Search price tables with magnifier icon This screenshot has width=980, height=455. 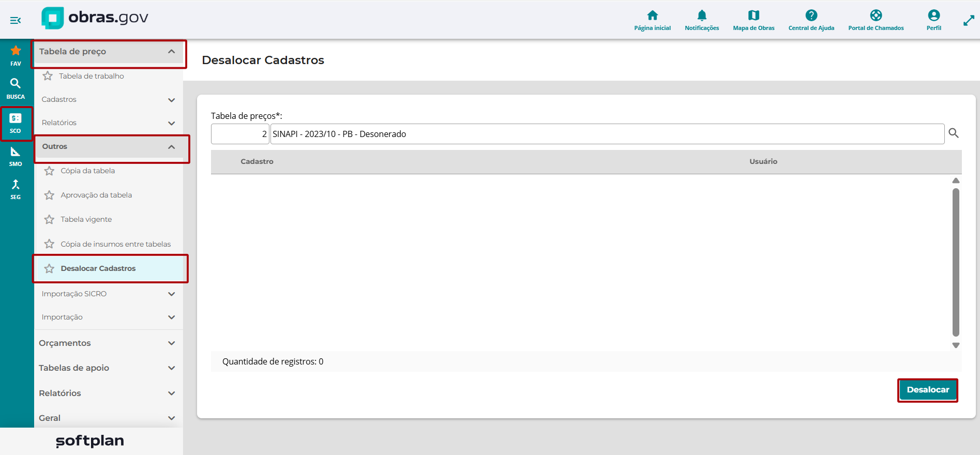pos(954,133)
